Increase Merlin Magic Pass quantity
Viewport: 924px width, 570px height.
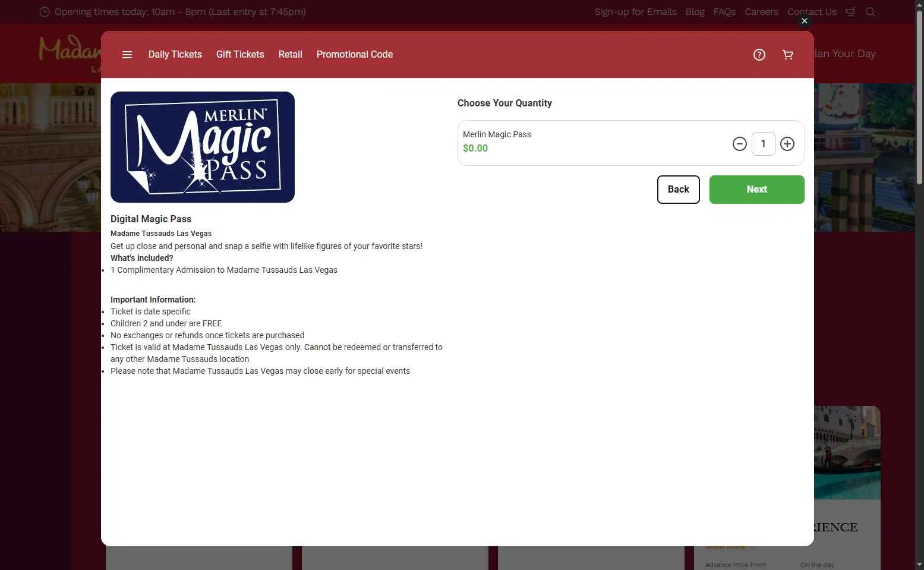click(x=787, y=144)
